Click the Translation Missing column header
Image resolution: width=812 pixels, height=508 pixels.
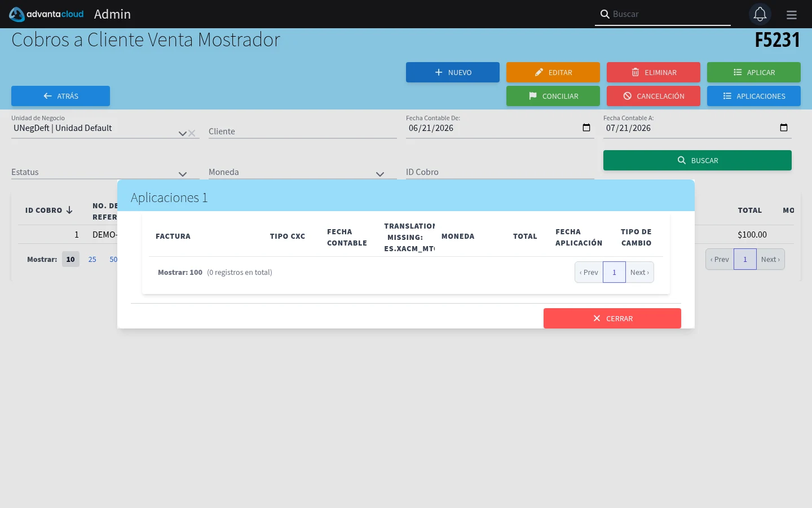[x=409, y=237]
